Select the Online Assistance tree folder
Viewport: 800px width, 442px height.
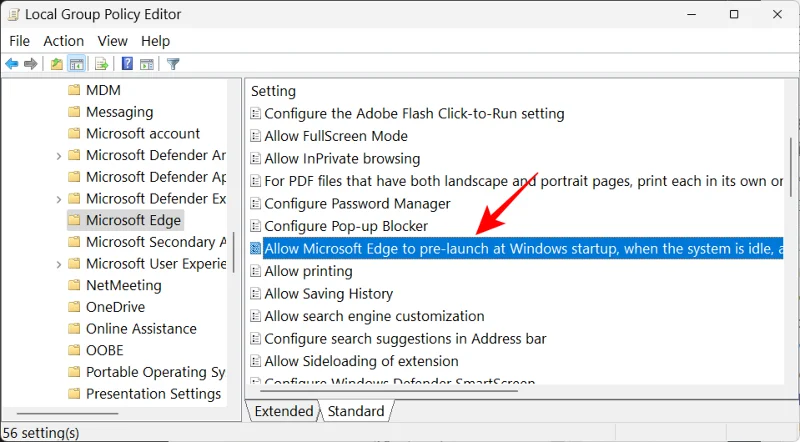133,329
